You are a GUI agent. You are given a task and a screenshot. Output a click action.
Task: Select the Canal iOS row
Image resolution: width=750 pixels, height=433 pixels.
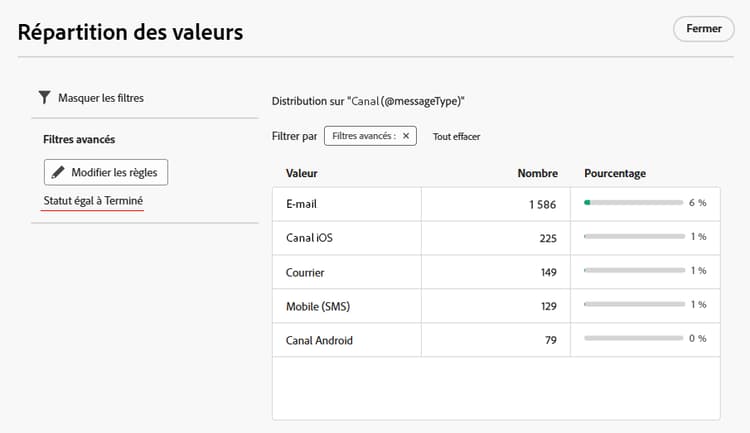point(308,237)
